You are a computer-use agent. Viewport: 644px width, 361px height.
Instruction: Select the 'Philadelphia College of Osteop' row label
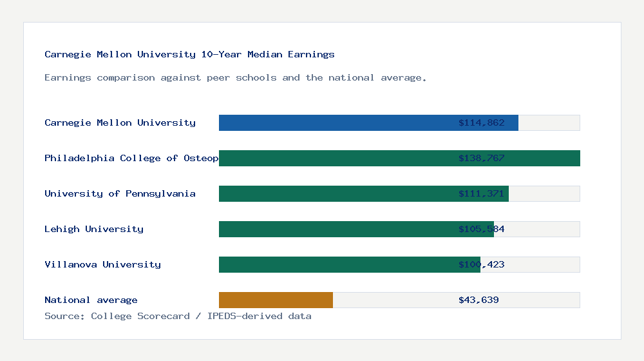coord(131,158)
